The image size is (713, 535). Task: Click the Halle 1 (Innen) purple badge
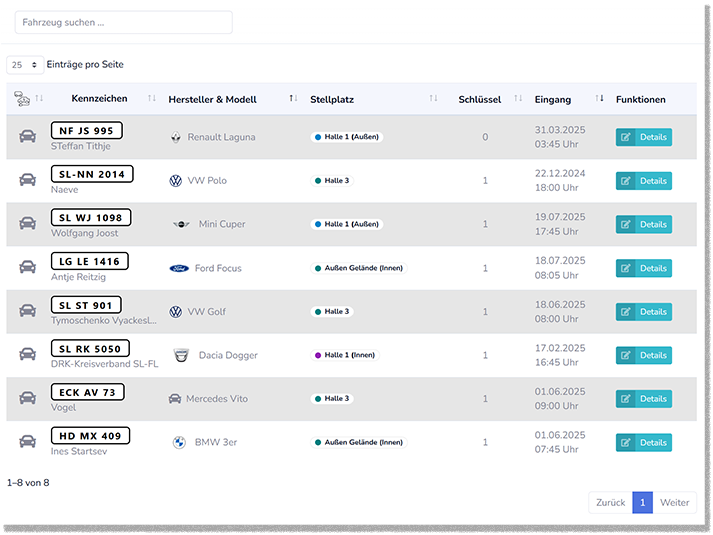tap(345, 355)
